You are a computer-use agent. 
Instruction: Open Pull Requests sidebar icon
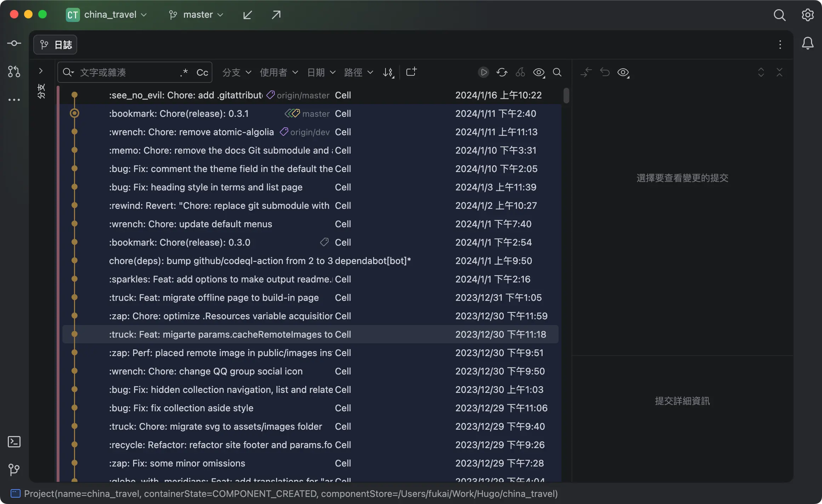pos(14,71)
